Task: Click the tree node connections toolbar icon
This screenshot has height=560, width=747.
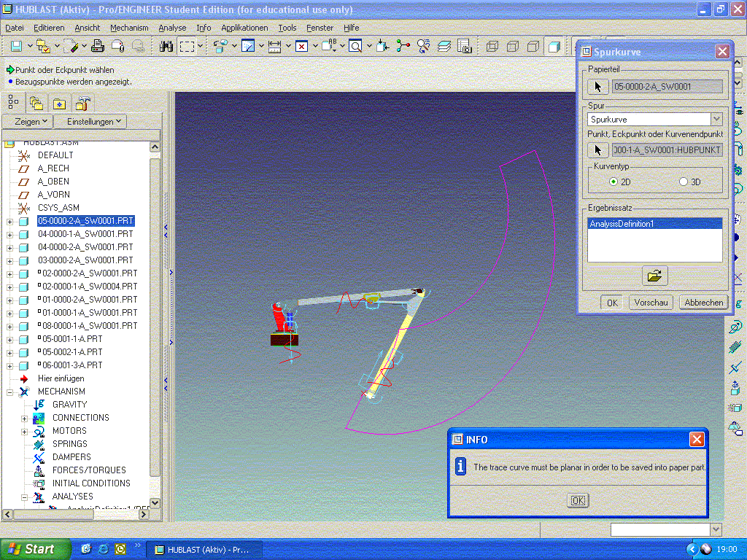Action: tap(403, 46)
